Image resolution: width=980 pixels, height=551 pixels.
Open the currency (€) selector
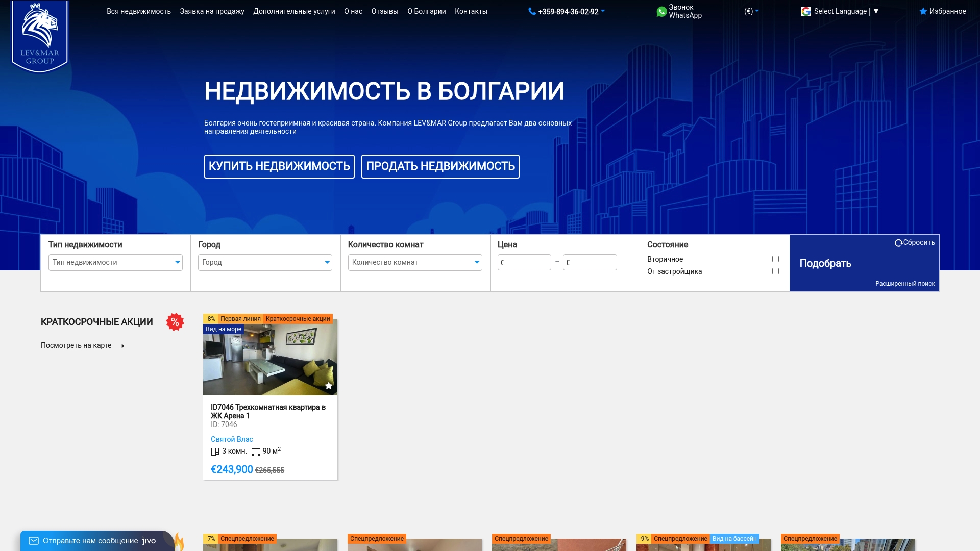[750, 11]
